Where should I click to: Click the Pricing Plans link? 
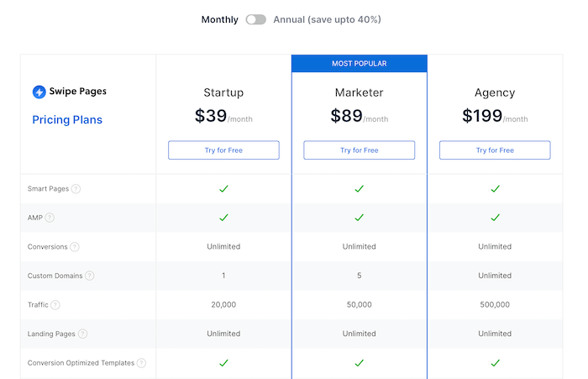67,120
